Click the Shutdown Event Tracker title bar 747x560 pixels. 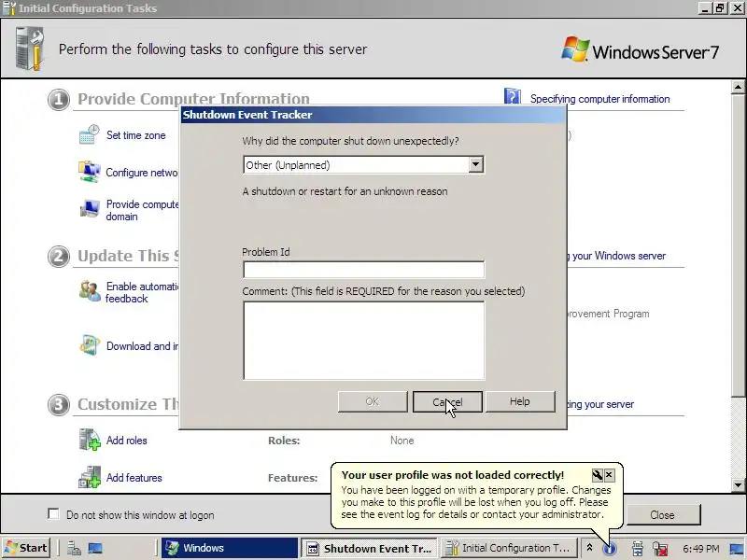pyautogui.click(x=374, y=115)
